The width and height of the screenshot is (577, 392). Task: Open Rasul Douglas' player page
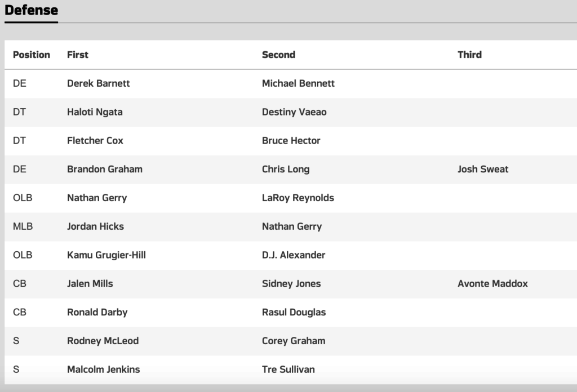(294, 313)
